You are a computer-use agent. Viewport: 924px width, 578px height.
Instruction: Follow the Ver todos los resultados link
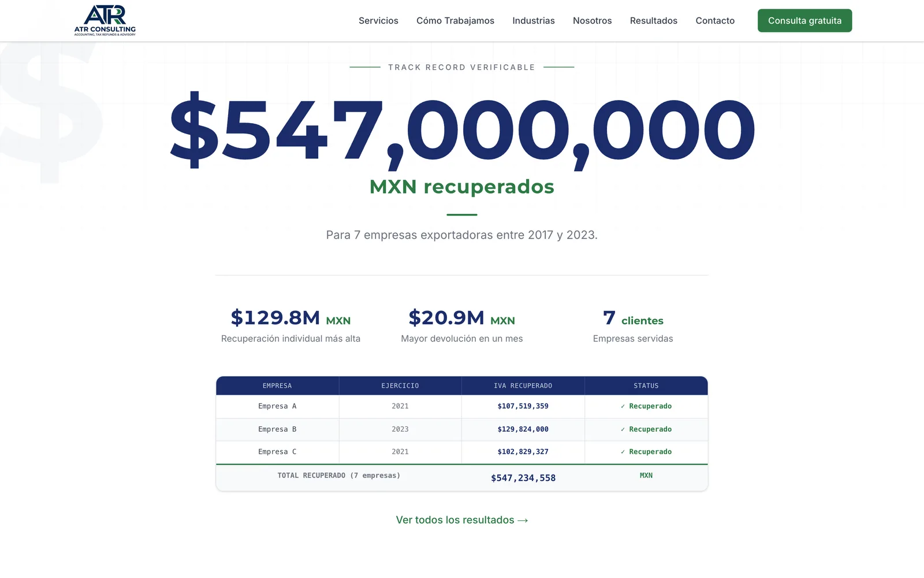pyautogui.click(x=462, y=520)
